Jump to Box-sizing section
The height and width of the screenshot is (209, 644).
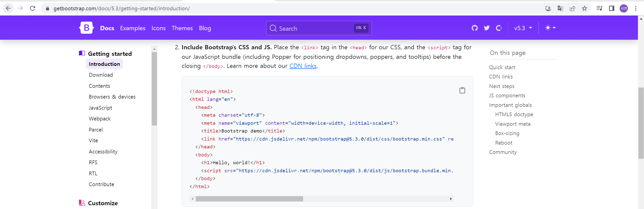(507, 133)
